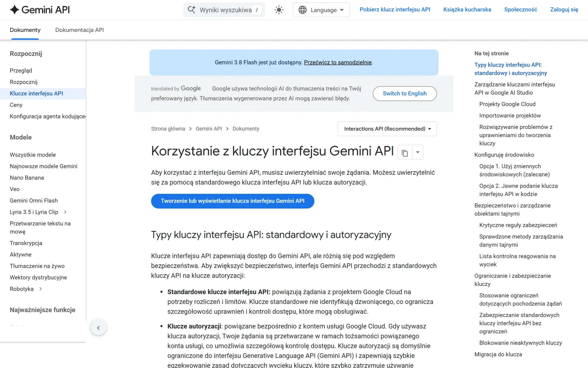This screenshot has width=588, height=368.
Task: Click the copy page icon beside the title
Action: [x=405, y=153]
